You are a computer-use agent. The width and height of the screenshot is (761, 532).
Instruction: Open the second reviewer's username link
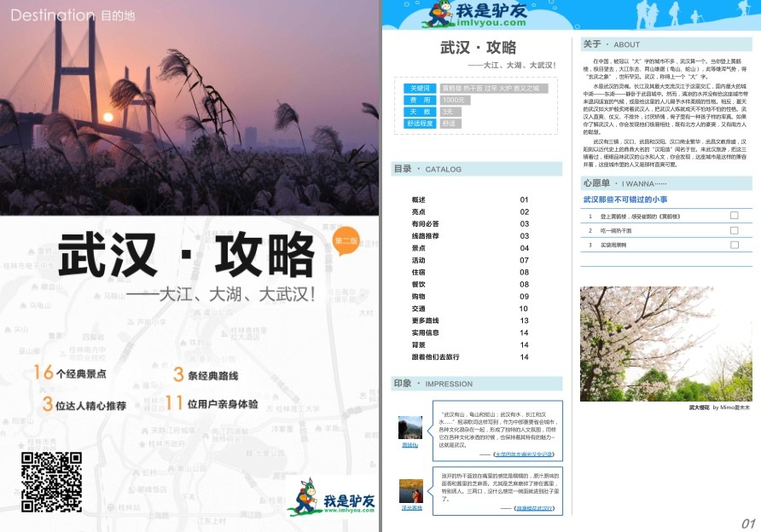411,508
